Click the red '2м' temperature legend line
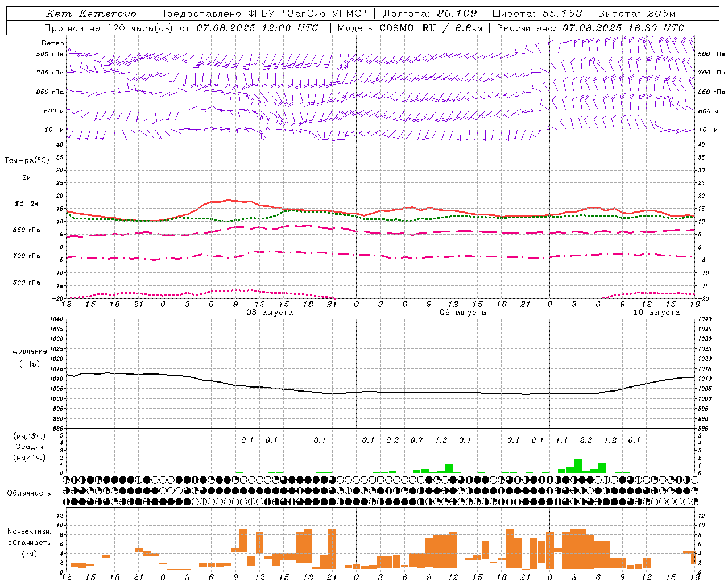This screenshot has width=728, height=582. point(26,184)
